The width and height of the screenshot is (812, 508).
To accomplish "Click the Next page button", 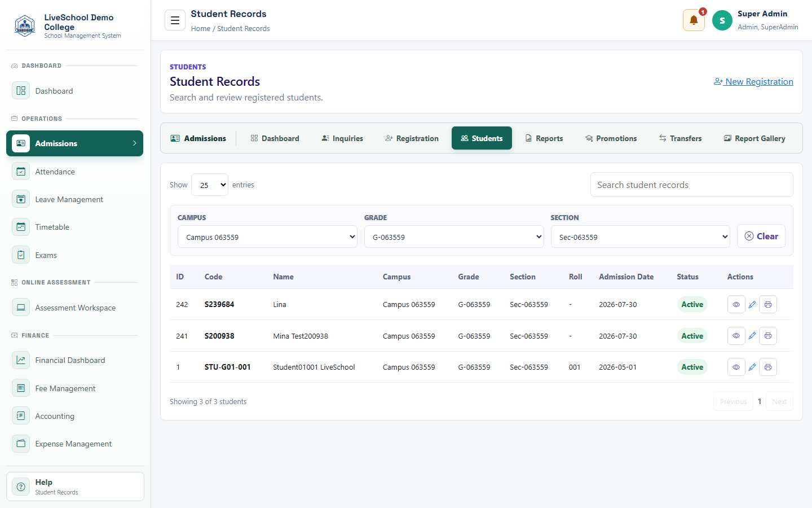I will (779, 401).
